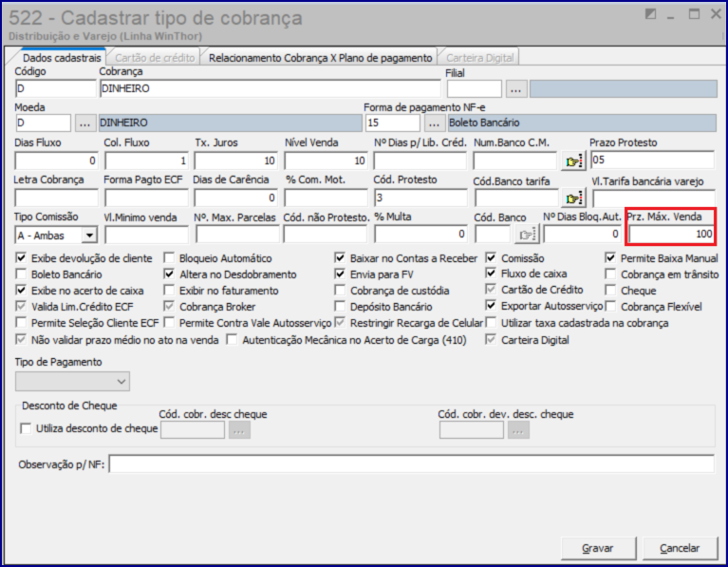Maximize the 522 window
This screenshot has height=567, width=728.
click(x=694, y=14)
